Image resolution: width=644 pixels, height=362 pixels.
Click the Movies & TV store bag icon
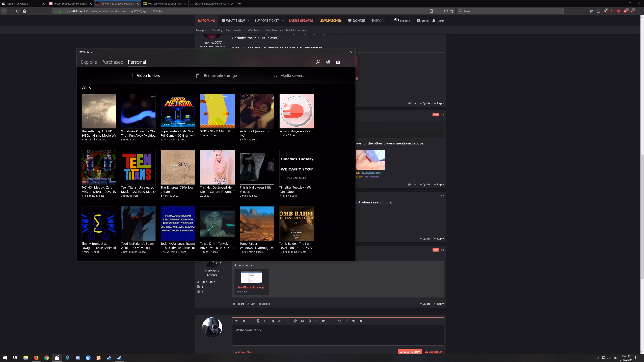[x=338, y=62]
